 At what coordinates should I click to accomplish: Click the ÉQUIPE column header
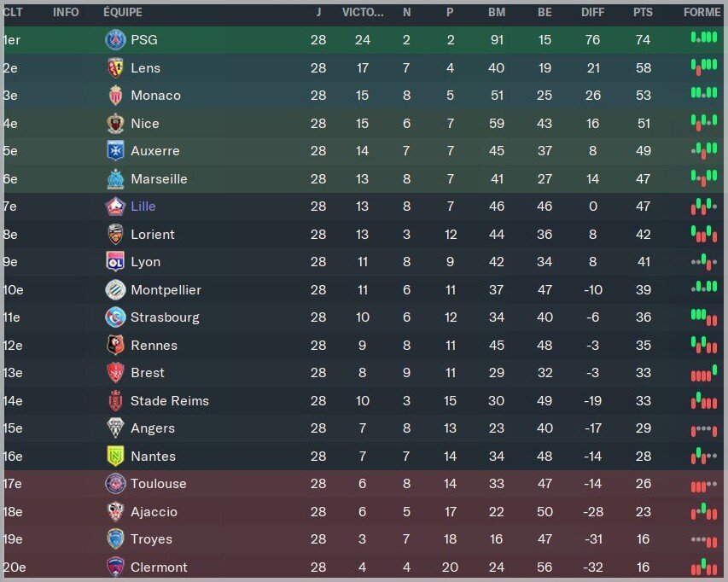123,13
